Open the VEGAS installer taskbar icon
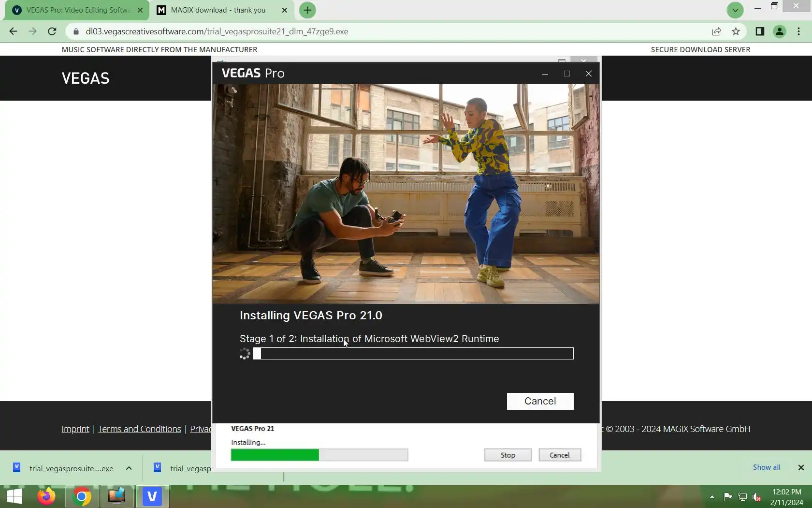This screenshot has width=812, height=508. coord(152,496)
